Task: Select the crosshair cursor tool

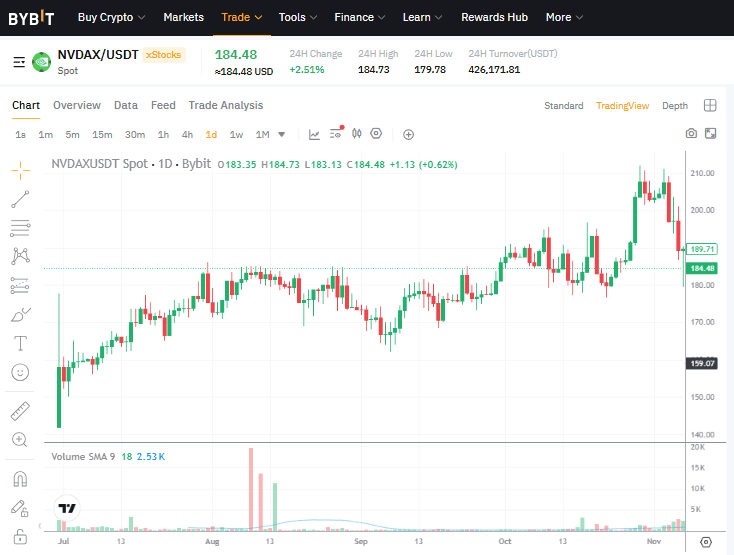Action: (x=20, y=170)
